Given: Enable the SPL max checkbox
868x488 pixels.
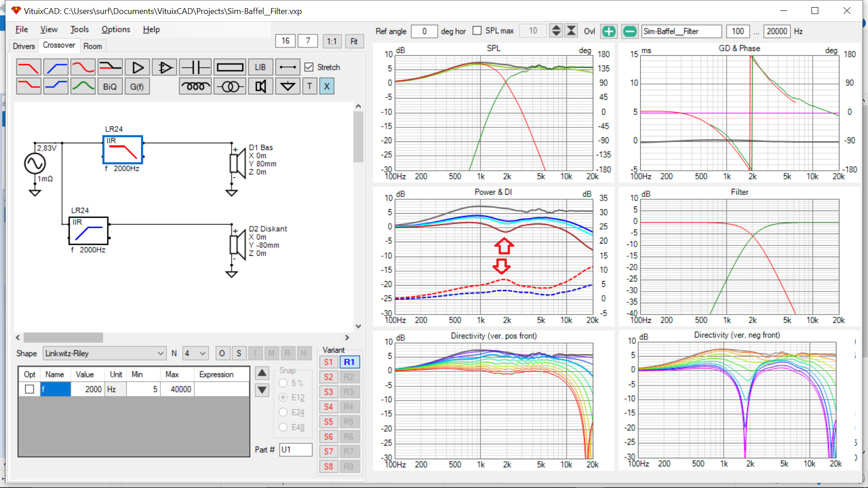Looking at the screenshot, I should (477, 30).
